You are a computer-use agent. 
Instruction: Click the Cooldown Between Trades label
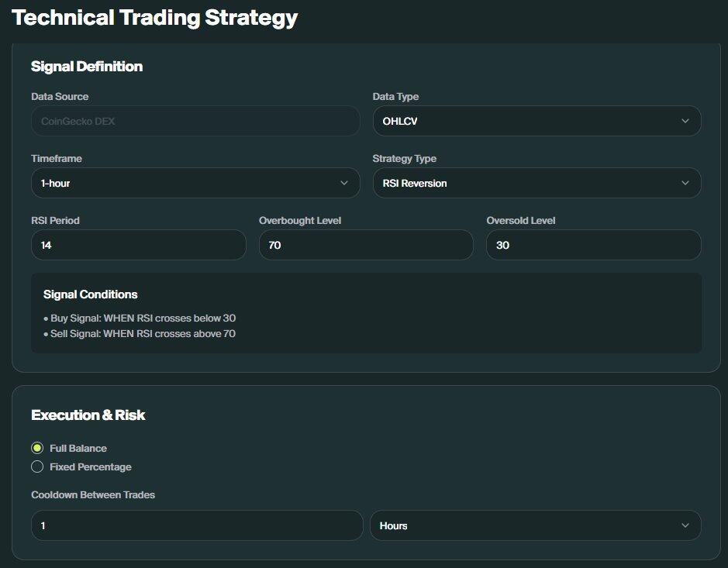point(93,494)
